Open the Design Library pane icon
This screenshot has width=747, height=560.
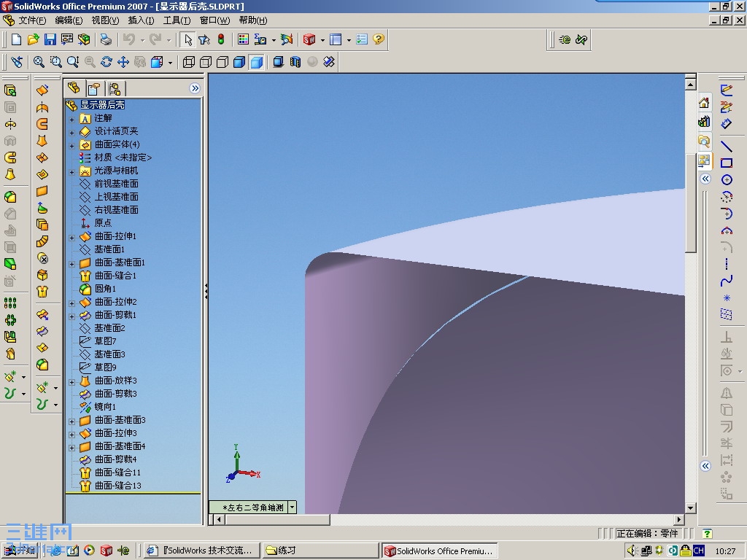tap(704, 122)
